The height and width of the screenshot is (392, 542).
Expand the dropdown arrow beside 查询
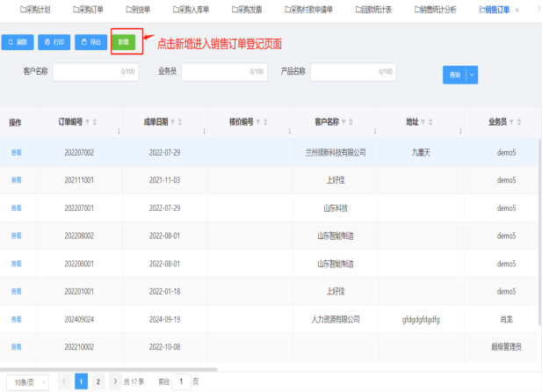pyautogui.click(x=473, y=75)
